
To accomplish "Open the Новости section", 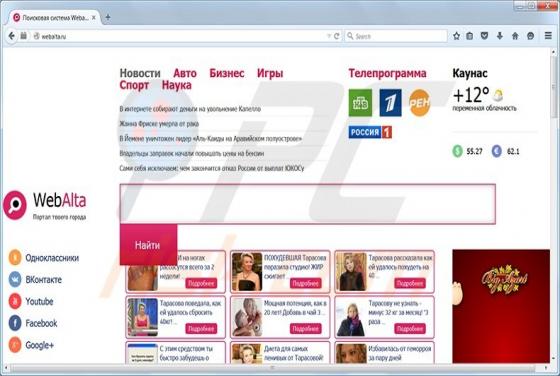I will tap(140, 73).
